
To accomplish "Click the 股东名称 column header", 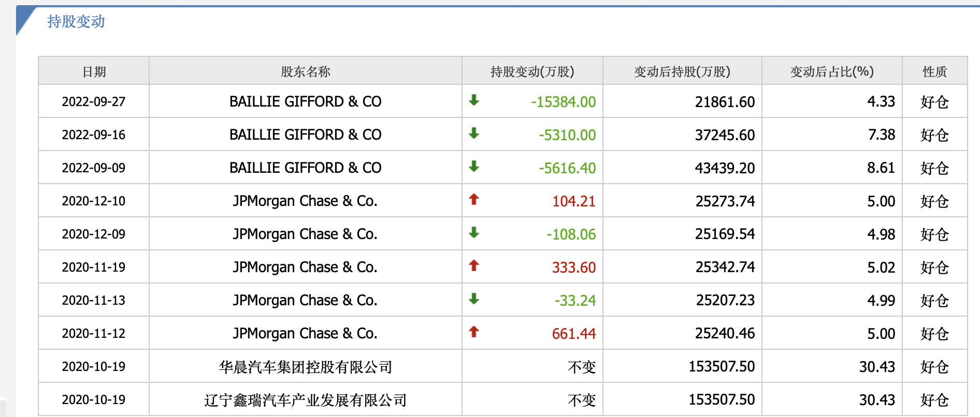I will click(305, 71).
